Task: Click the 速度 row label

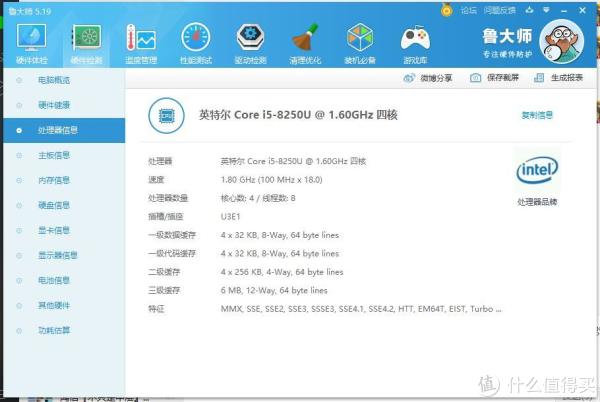Action: (x=156, y=180)
